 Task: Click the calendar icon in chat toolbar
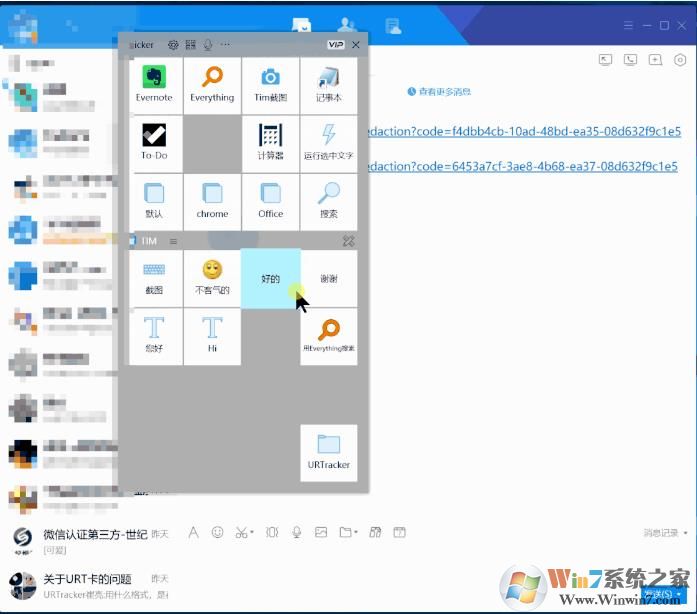pyautogui.click(x=400, y=532)
